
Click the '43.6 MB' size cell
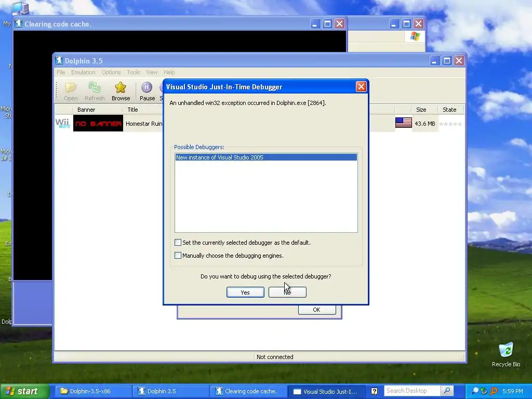[425, 124]
